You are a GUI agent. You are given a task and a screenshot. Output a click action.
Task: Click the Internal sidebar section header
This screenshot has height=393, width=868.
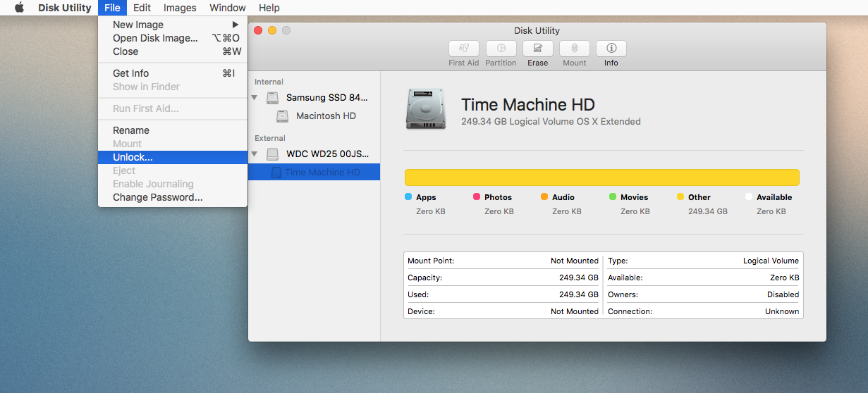tap(269, 82)
